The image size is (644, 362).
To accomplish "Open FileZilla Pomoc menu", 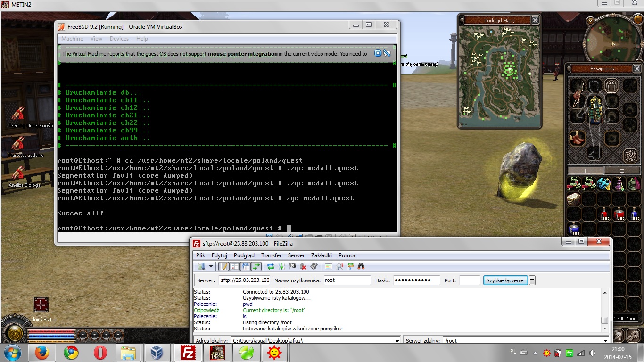I will coord(347,255).
